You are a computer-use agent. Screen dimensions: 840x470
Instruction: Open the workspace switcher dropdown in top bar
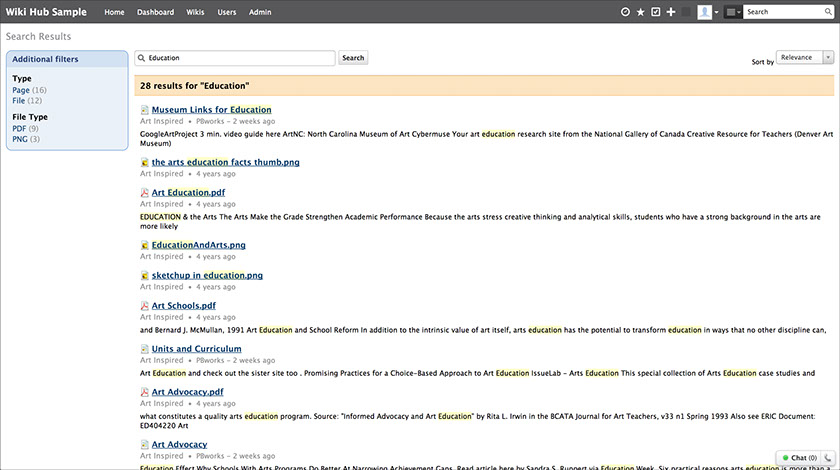pyautogui.click(x=734, y=12)
